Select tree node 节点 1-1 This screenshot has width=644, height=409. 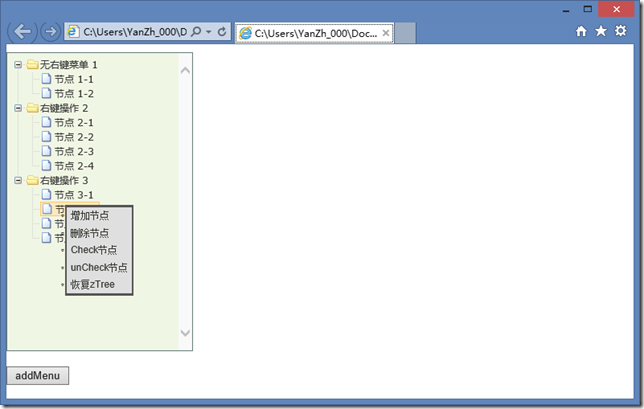coord(74,79)
